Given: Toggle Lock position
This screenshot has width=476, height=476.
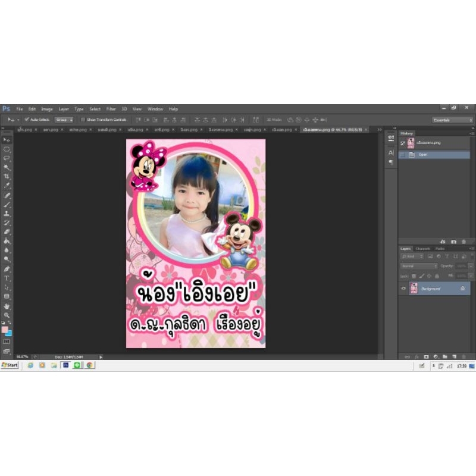Looking at the screenshot, I should (x=429, y=276).
